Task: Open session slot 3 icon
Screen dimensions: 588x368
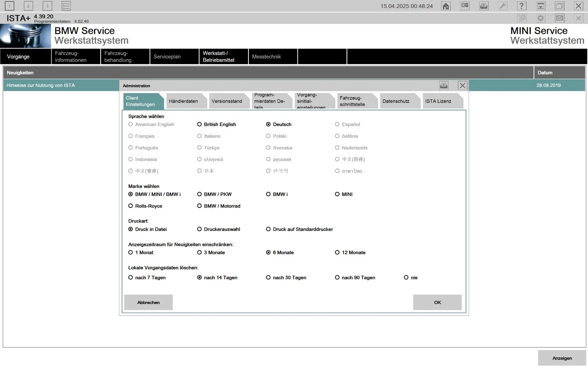Action: (x=47, y=6)
